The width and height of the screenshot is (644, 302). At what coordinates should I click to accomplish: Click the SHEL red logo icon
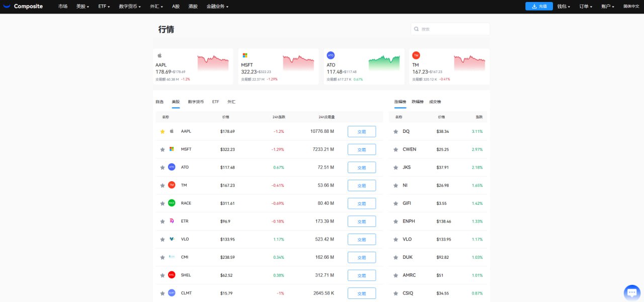click(172, 275)
